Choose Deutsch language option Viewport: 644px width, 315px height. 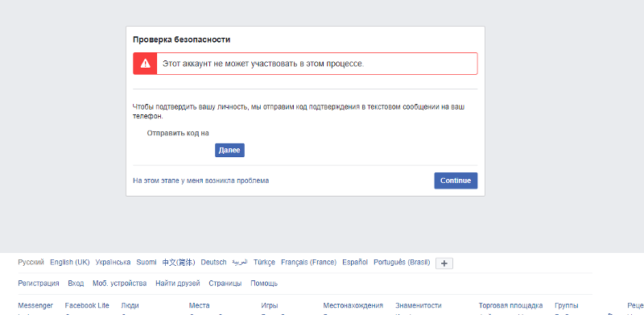pos(213,263)
